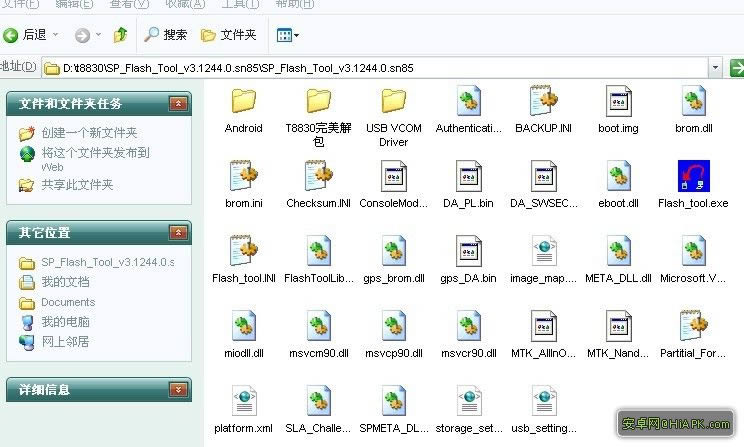Collapse the 文件和文件夹任务 panel
The height and width of the screenshot is (447, 744).
click(x=179, y=103)
